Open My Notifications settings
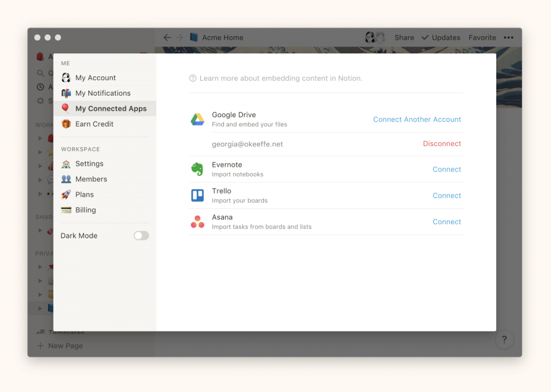This screenshot has width=551, height=392. (105, 93)
